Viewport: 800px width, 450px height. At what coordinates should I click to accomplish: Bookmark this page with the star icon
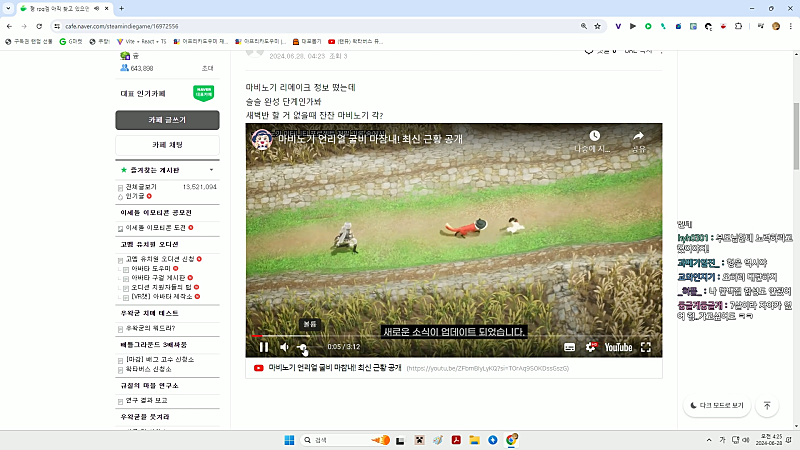click(597, 26)
